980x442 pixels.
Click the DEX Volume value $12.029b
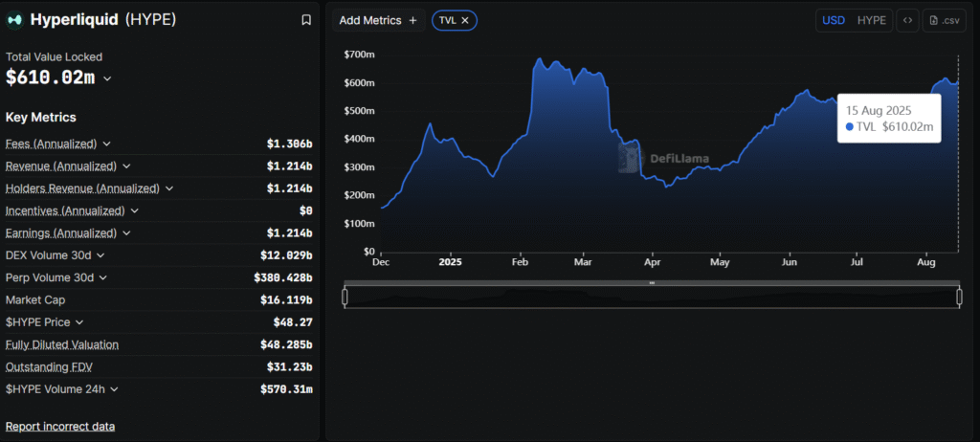point(286,255)
